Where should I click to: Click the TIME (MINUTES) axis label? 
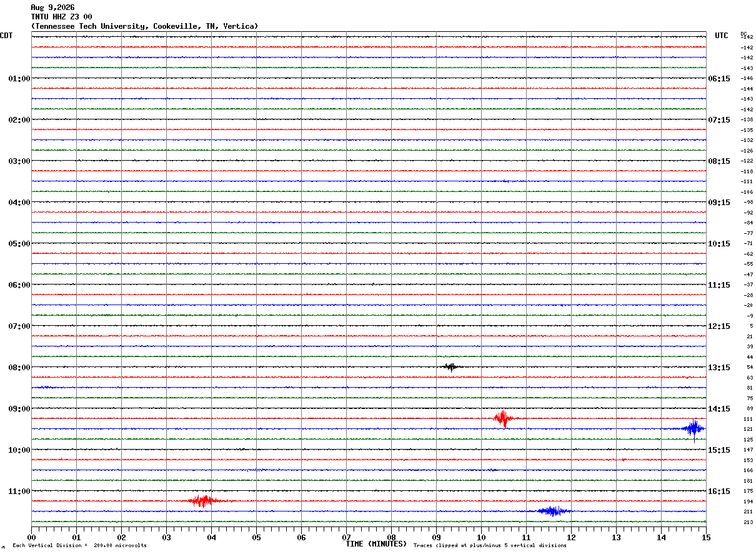tap(376, 544)
